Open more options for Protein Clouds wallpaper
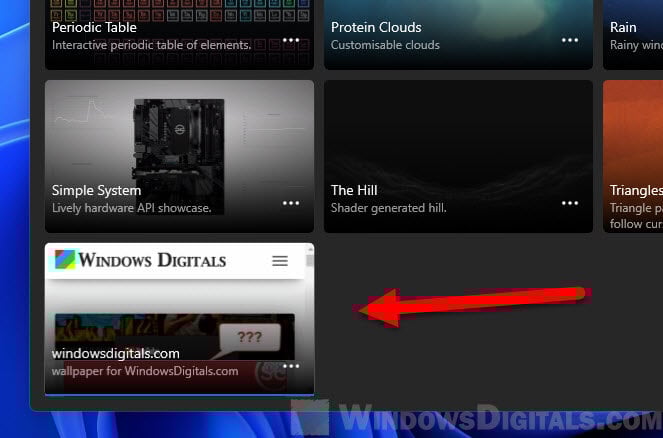The height and width of the screenshot is (438, 663). click(x=570, y=40)
